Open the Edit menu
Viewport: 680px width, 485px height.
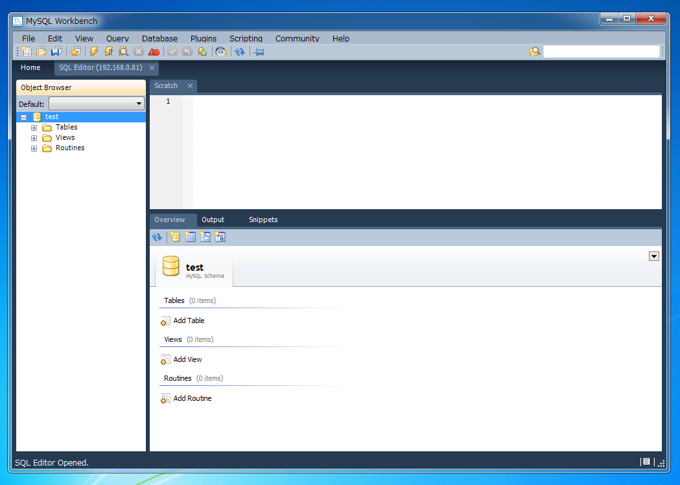(55, 38)
